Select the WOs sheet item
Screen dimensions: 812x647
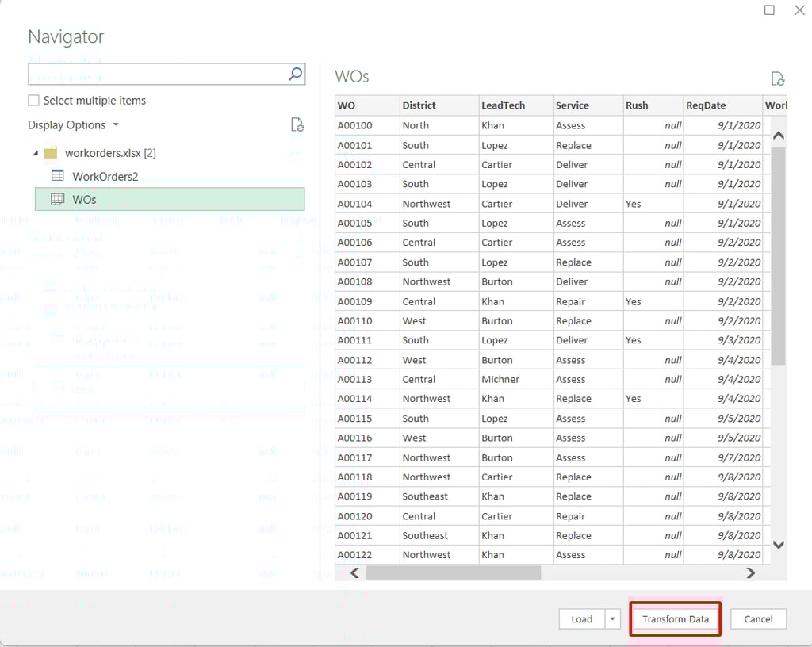point(170,199)
